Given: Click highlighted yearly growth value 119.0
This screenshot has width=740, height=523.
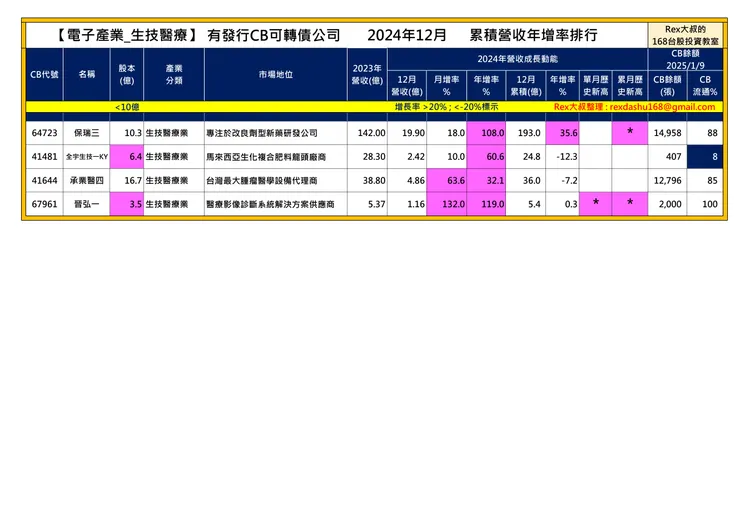Looking at the screenshot, I should [486, 204].
